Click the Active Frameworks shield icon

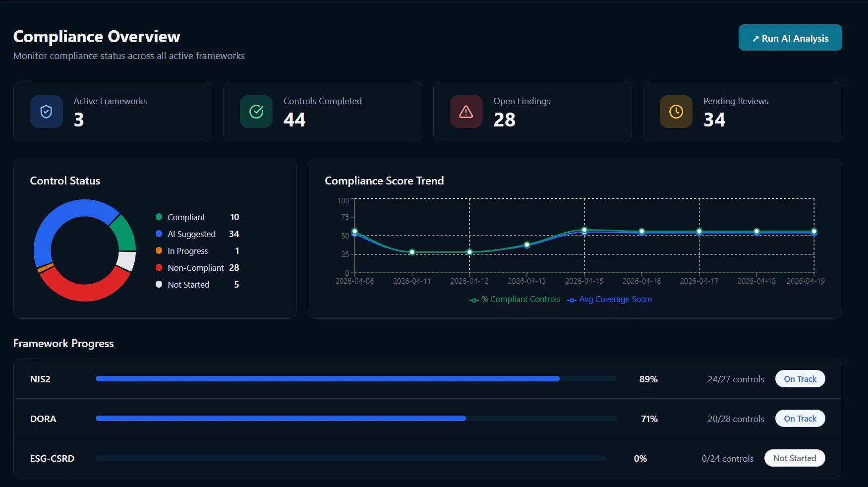(x=46, y=112)
